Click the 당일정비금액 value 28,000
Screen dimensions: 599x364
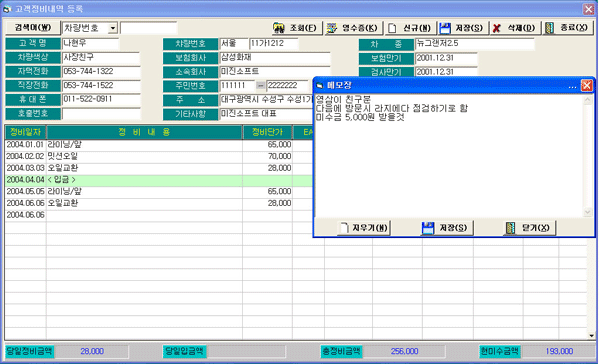(x=92, y=351)
